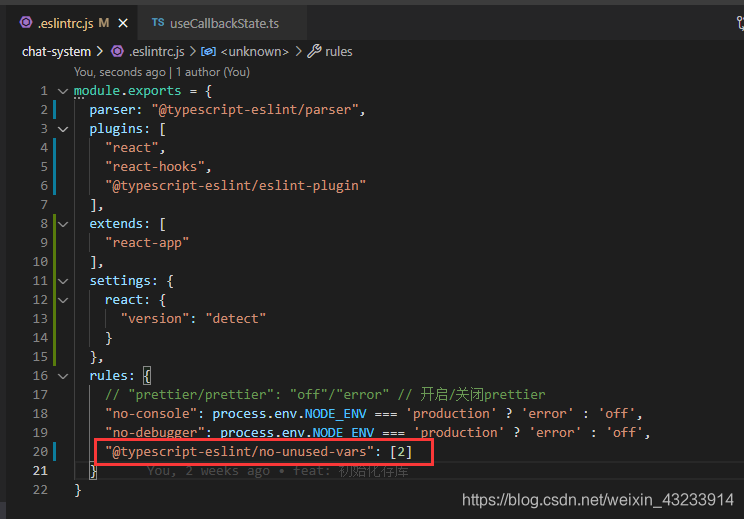Click the "react-app" extends string
This screenshot has width=744, height=519.
tap(147, 242)
